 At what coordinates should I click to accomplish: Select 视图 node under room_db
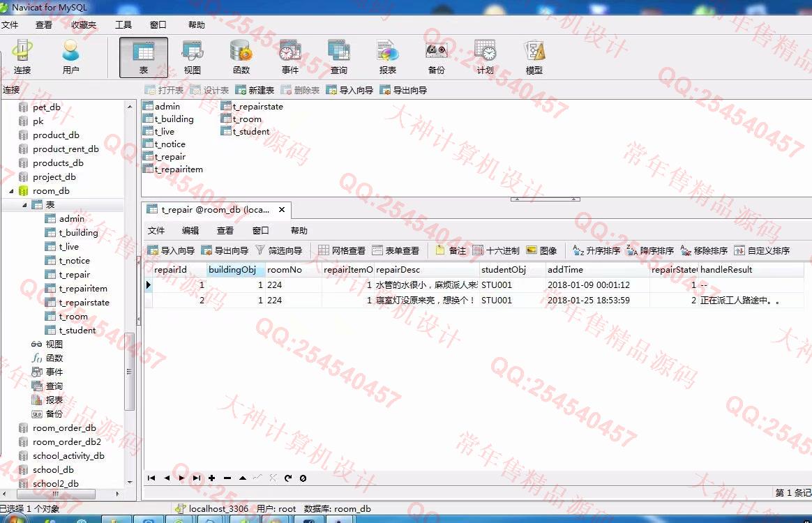click(54, 344)
